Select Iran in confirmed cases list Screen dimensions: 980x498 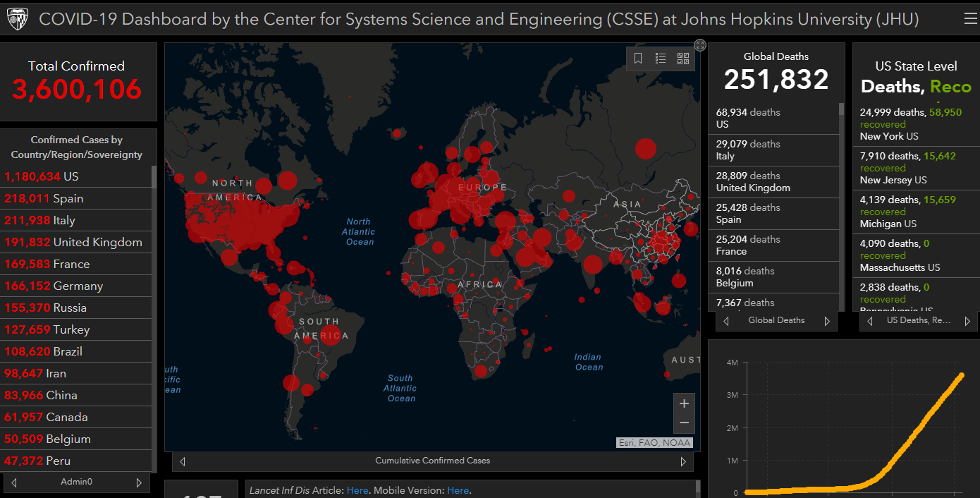pyautogui.click(x=76, y=373)
